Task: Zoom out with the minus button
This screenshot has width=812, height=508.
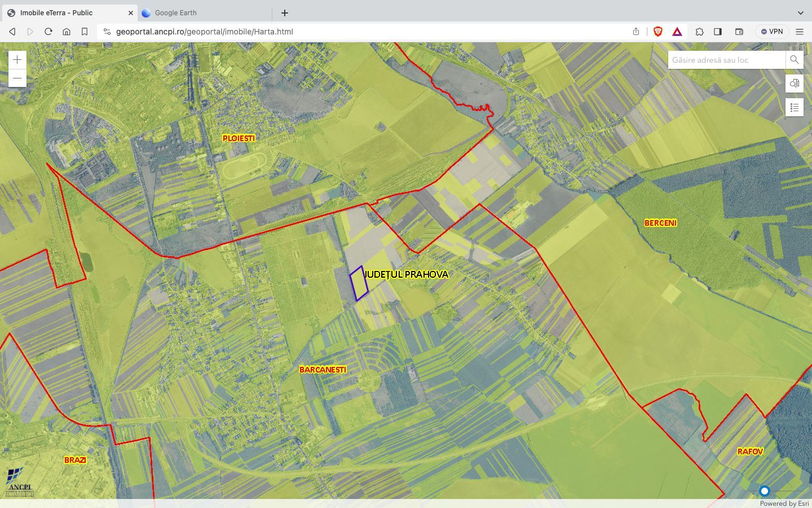Action: coord(17,78)
